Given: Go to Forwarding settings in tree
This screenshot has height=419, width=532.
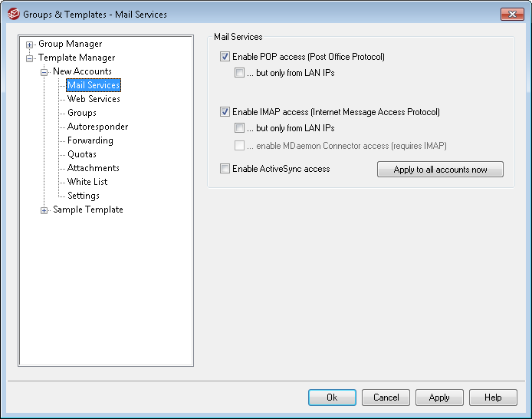Looking at the screenshot, I should click(x=90, y=140).
